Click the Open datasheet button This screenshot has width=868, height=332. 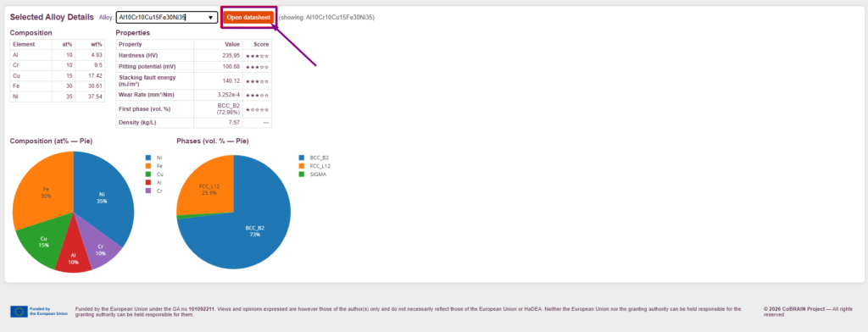coord(248,17)
